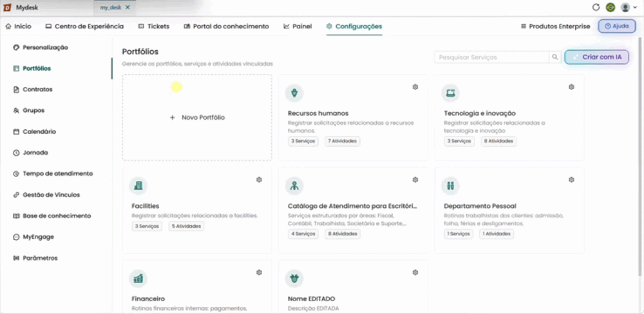Open the Tickets tab

coord(154,26)
